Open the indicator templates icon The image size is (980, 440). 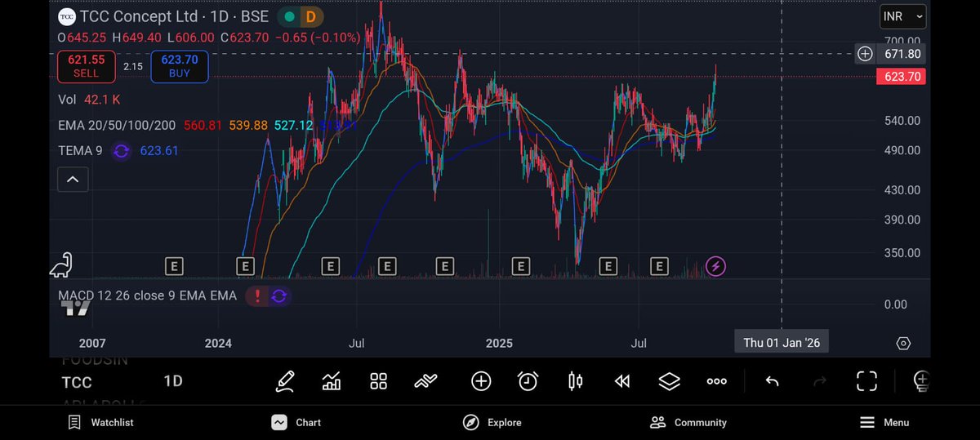(x=425, y=380)
